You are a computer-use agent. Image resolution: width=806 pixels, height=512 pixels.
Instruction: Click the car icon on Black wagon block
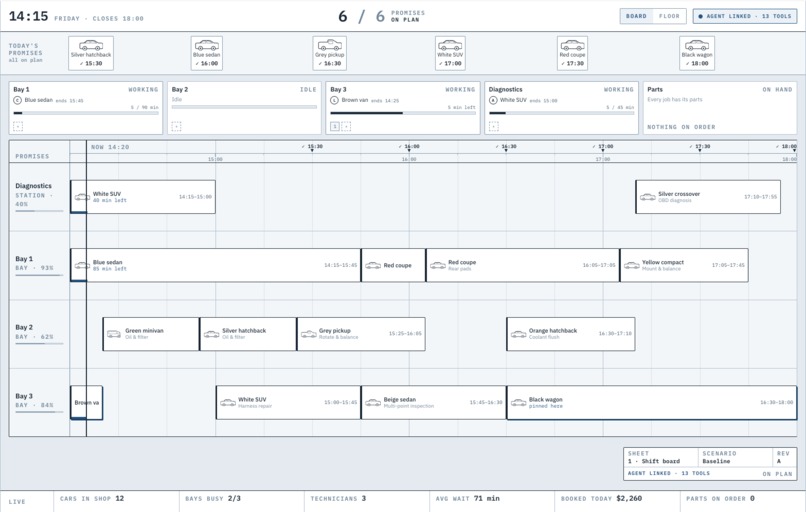pos(519,403)
